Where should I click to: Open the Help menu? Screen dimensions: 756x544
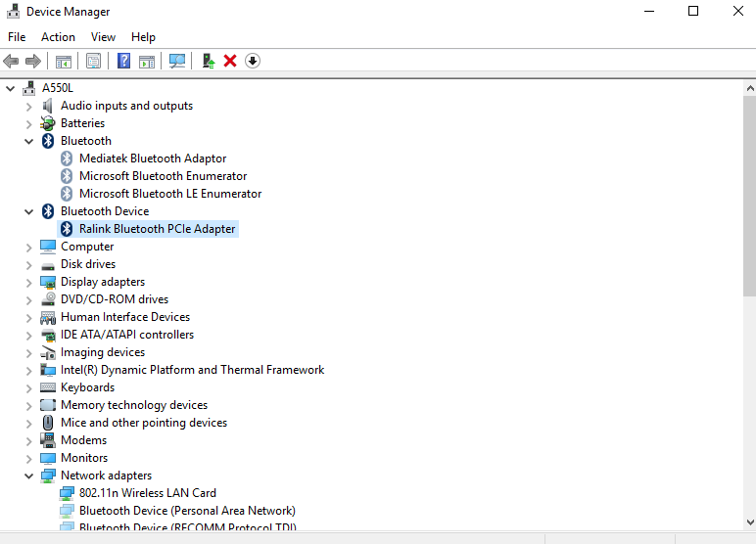143,37
